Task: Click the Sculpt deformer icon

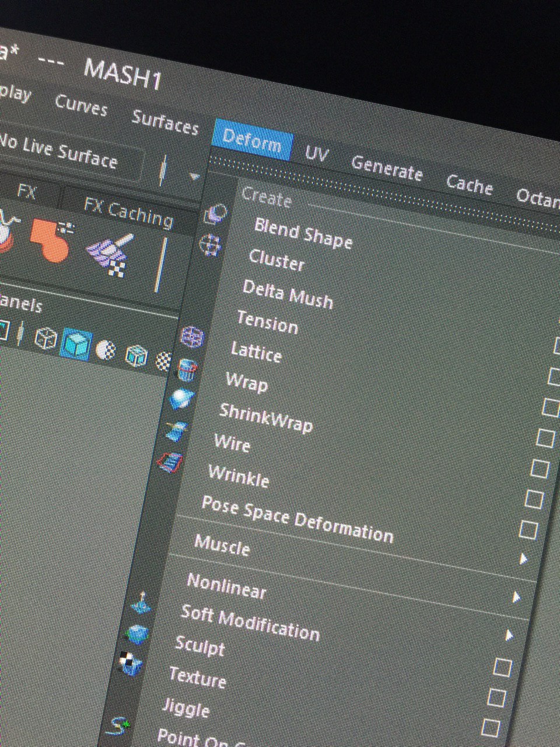Action: tap(137, 634)
